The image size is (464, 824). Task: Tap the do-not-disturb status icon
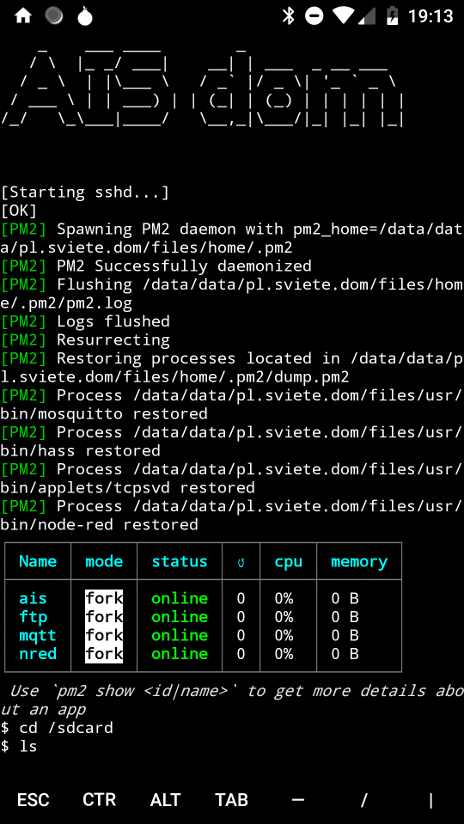314,16
